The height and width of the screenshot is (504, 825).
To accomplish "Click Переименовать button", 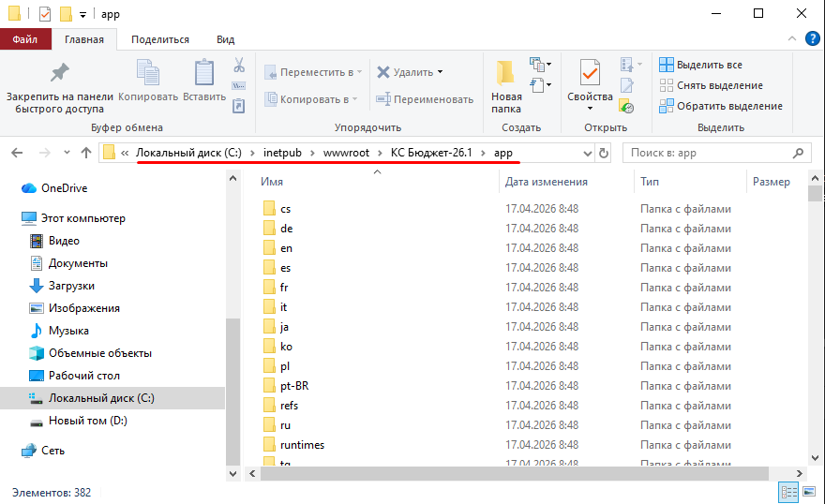I will pos(425,98).
